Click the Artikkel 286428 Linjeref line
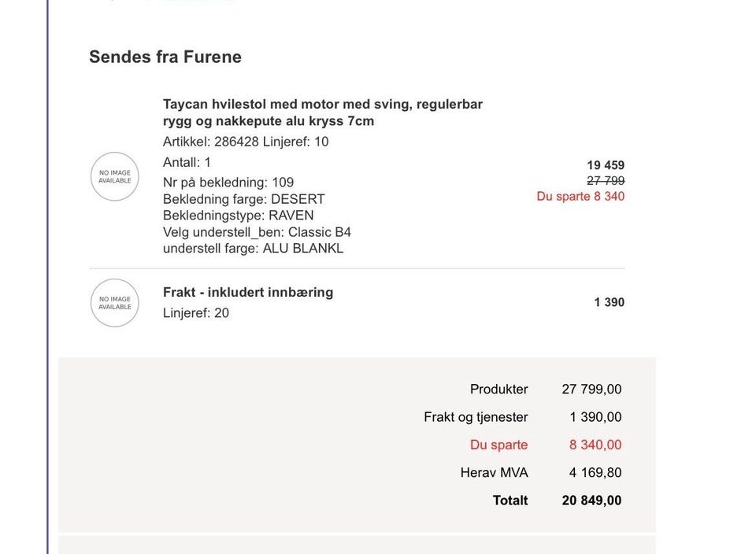756x554 pixels. 246,142
